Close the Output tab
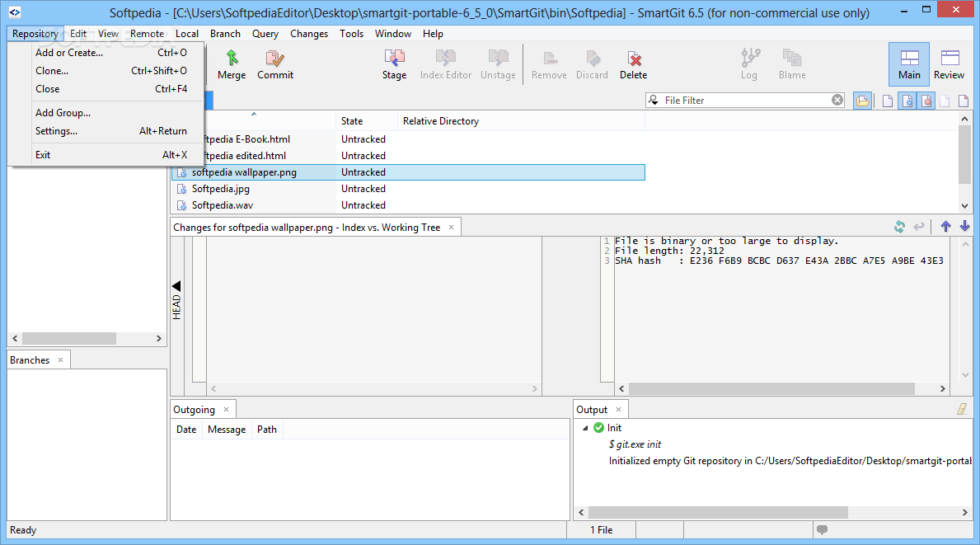The image size is (980, 545). (619, 410)
